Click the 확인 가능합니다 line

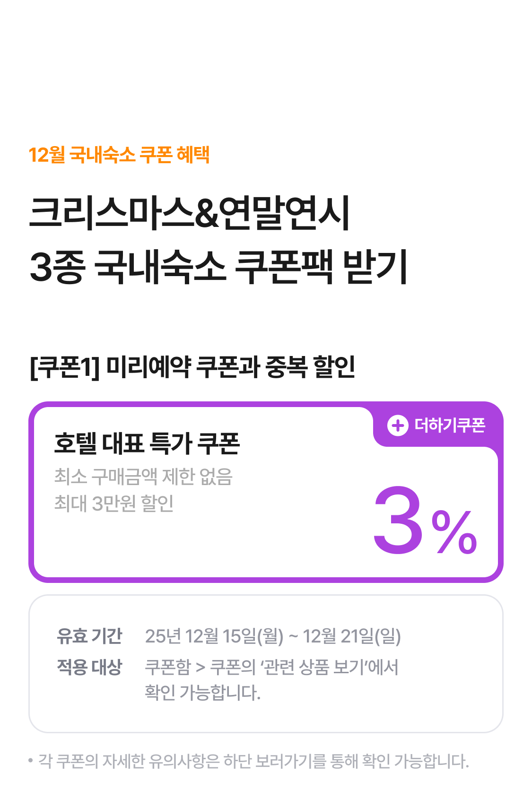pyautogui.click(x=202, y=693)
